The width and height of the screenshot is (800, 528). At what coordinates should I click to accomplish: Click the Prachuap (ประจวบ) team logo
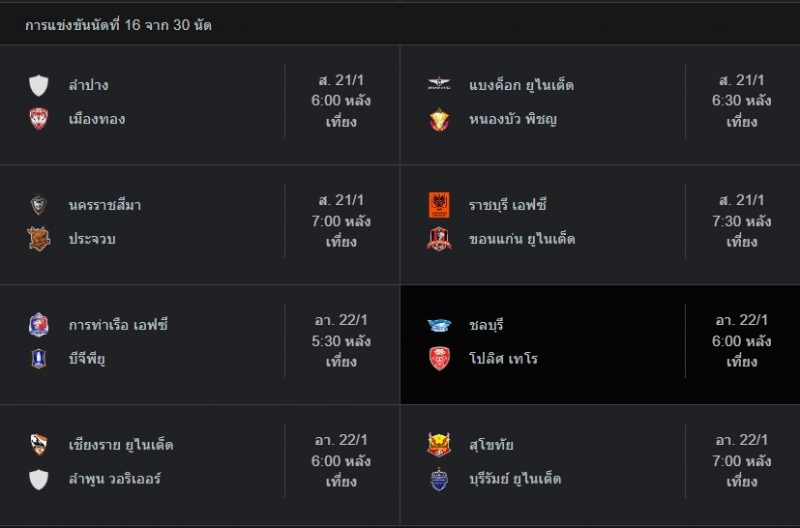tap(39, 239)
